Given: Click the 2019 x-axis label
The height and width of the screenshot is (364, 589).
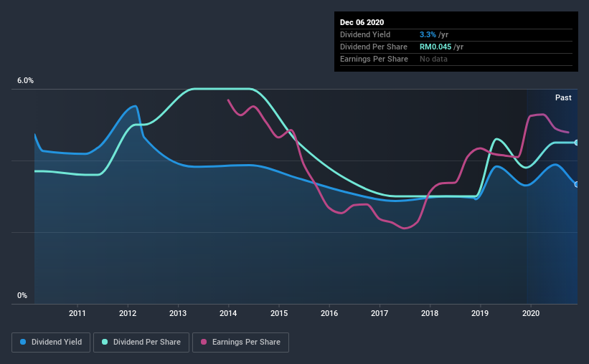Looking at the screenshot, I should [480, 313].
